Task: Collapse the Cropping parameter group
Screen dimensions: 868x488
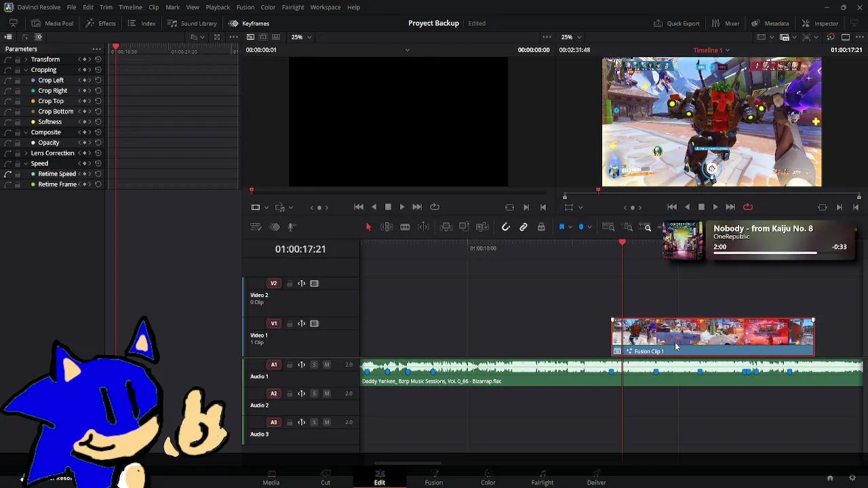Action: 25,70
